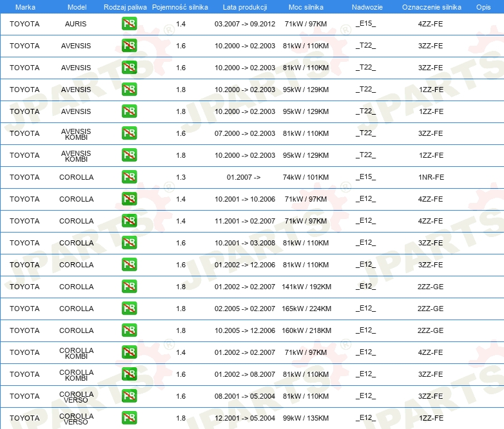Click the 01.2002 -> 12.2006 dates cell

coord(245,265)
